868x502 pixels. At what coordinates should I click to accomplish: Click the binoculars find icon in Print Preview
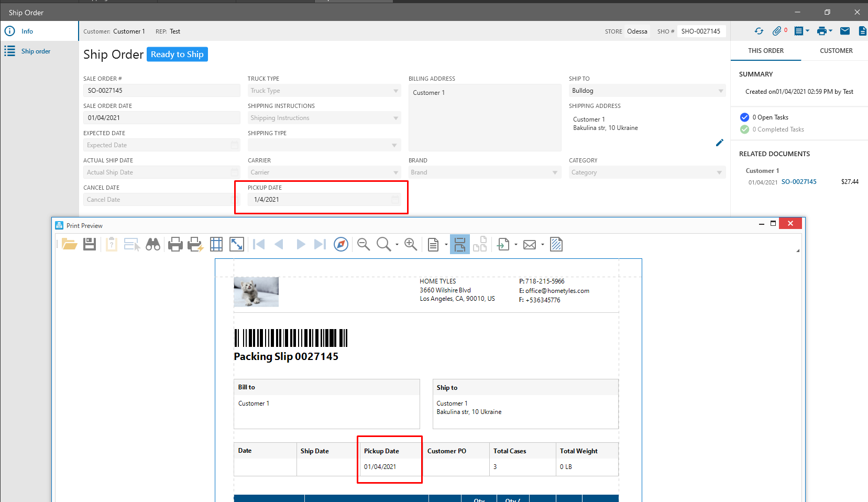[x=153, y=244]
